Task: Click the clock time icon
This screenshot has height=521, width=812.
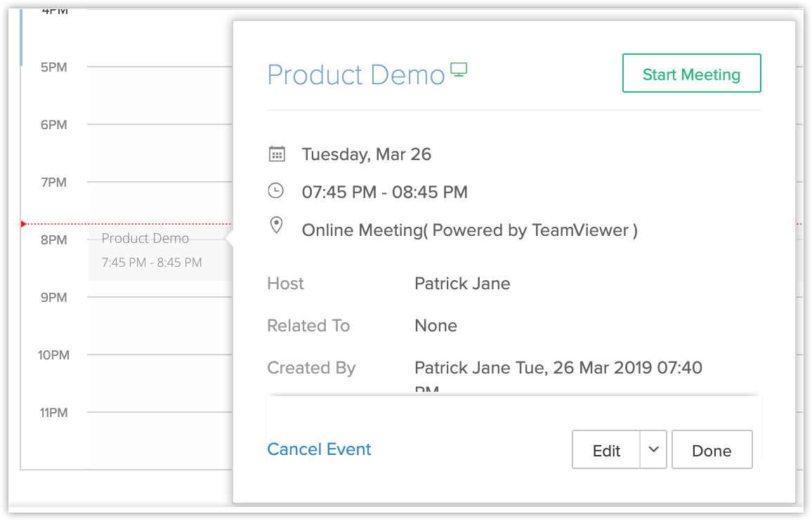Action: click(x=277, y=191)
